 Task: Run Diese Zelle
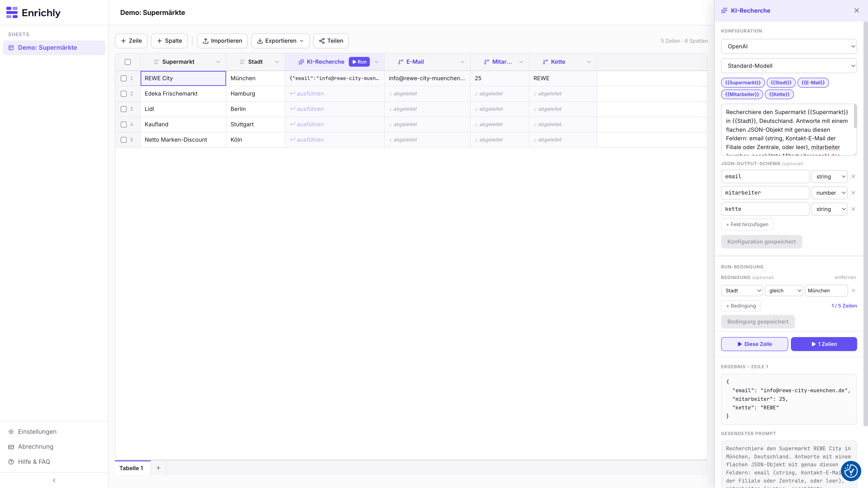point(754,344)
